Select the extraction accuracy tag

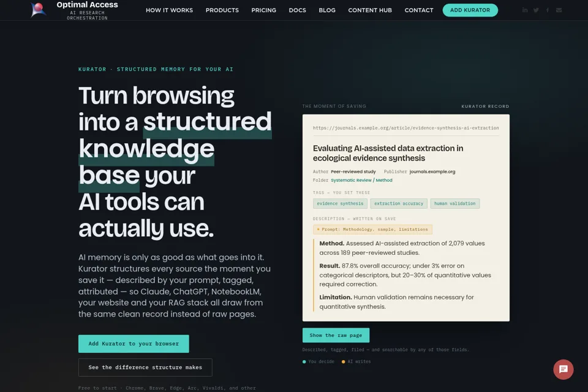[399, 204]
